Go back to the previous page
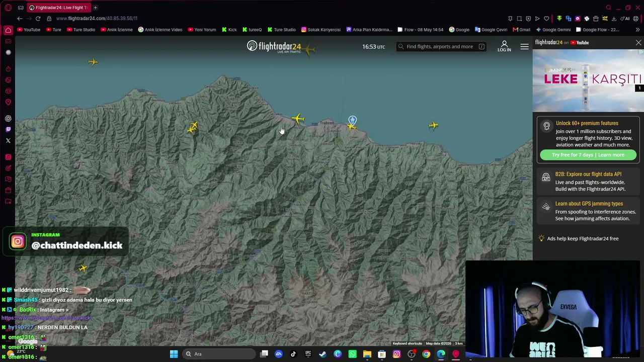Viewport: 644px width, 362px height. pos(20,19)
